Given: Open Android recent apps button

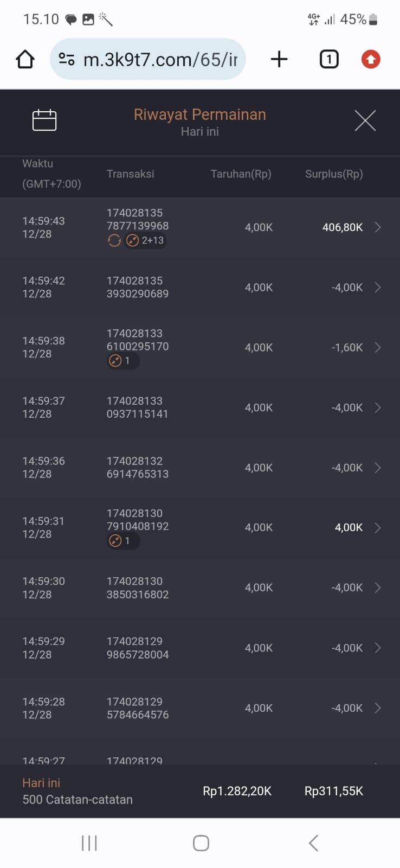Looking at the screenshot, I should pyautogui.click(x=89, y=843).
